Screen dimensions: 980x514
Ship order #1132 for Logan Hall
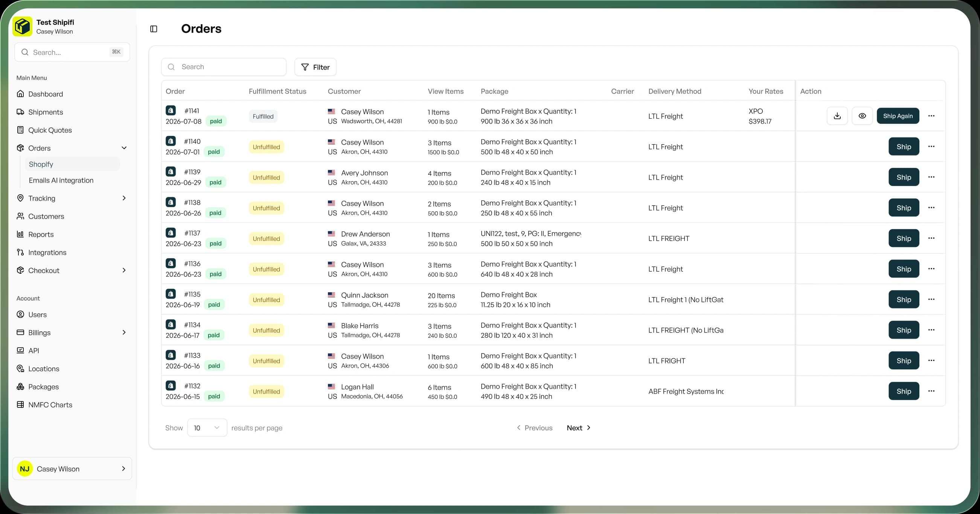pos(904,391)
